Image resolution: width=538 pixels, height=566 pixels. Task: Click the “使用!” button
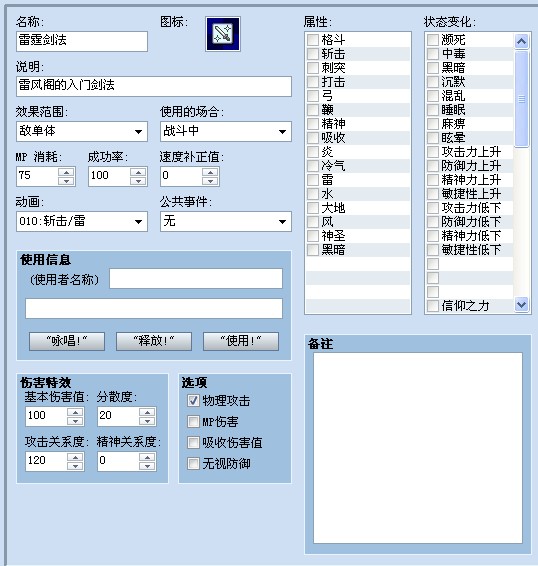[x=241, y=341]
